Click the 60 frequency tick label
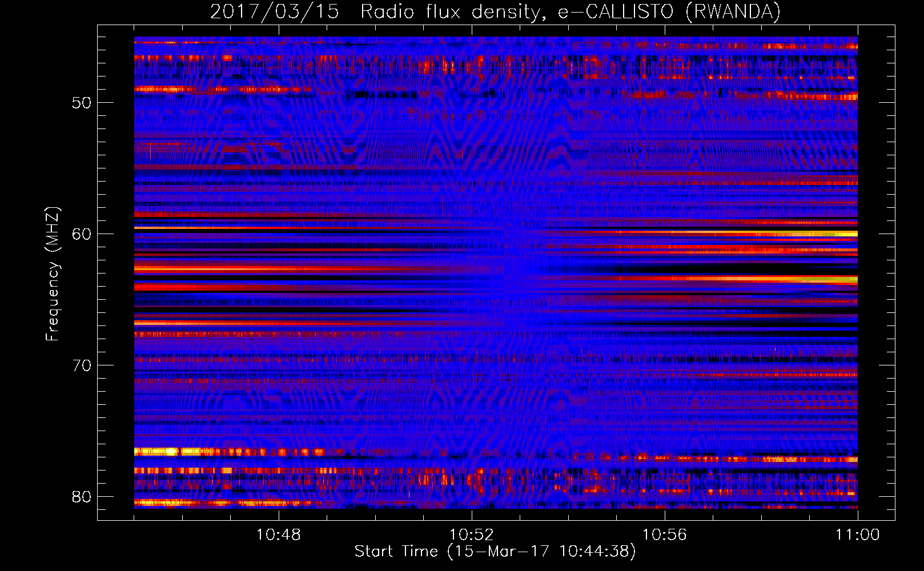The image size is (924, 571). 82,234
